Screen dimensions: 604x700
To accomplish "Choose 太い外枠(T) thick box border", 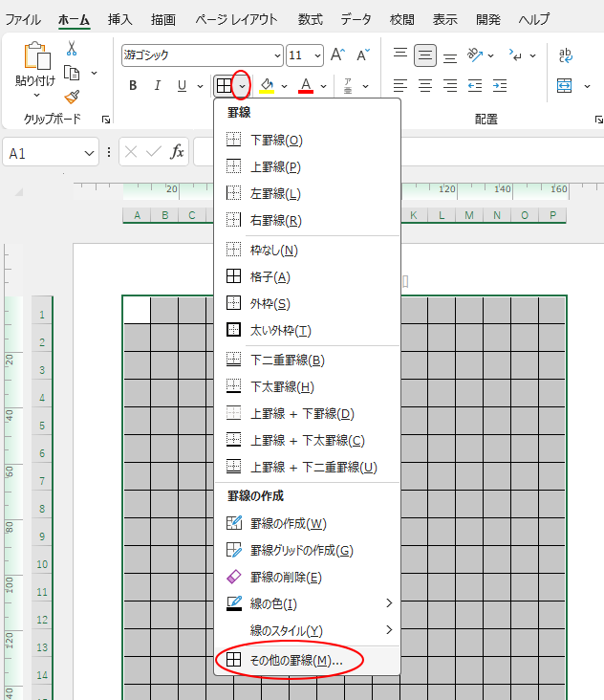I will click(308, 330).
